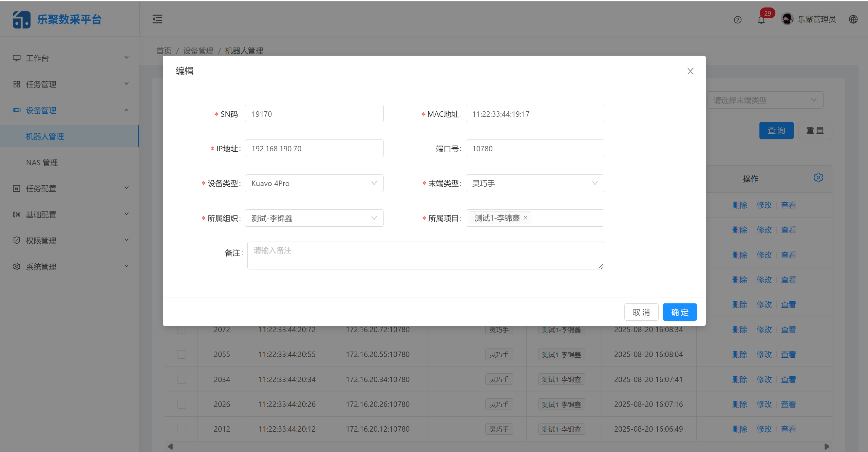
Task: Click the table column settings gear icon
Action: click(x=818, y=177)
